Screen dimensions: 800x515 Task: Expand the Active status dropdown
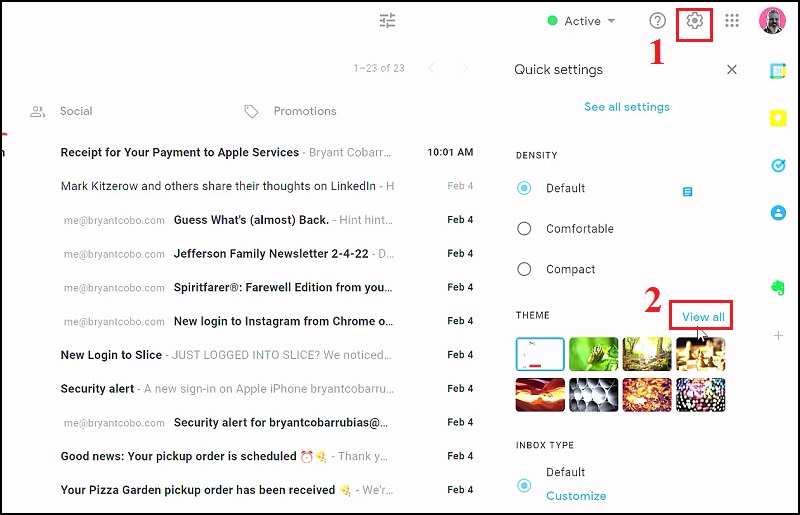click(581, 21)
